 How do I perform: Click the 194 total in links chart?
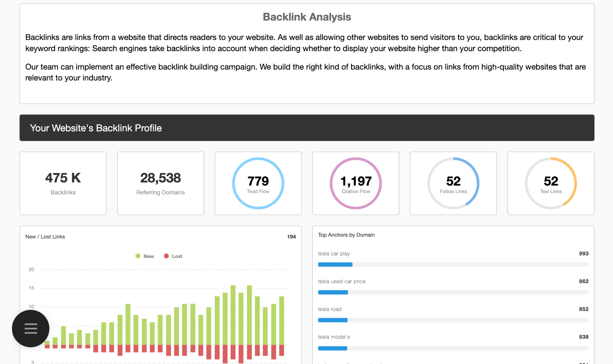pos(291,237)
